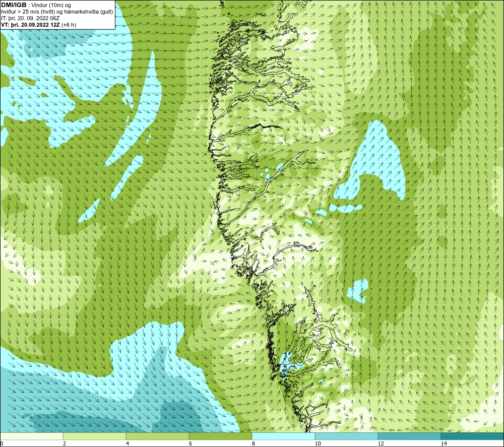This screenshot has height=447, width=504.
Task: Click the scale label 2
Action: point(65,444)
